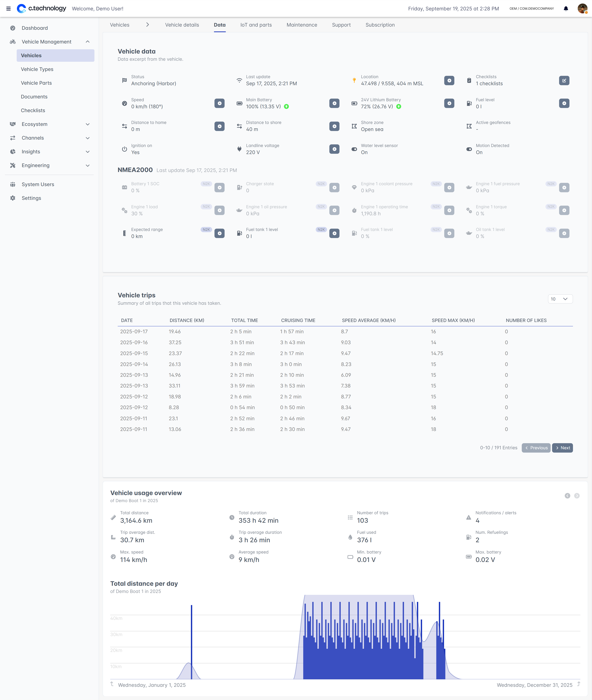Screen dimensions: 592x700
Task: Click the plus icon for Fuel level
Action: pyautogui.click(x=564, y=103)
